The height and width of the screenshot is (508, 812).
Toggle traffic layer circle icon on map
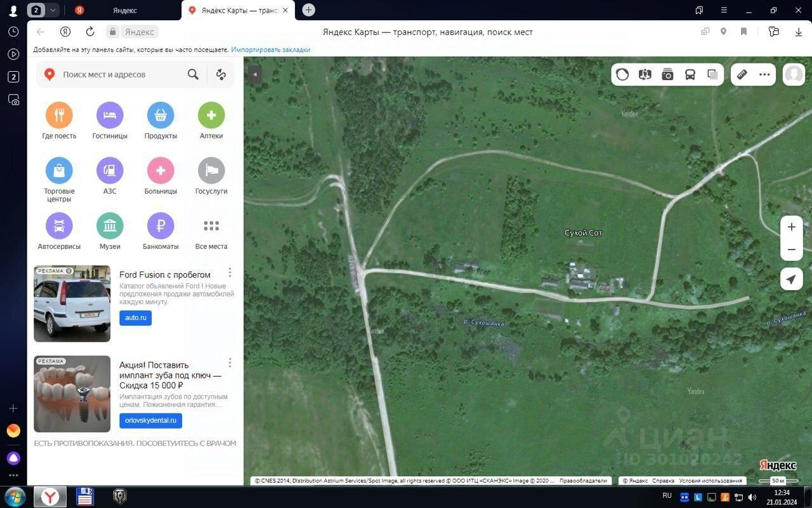point(622,74)
